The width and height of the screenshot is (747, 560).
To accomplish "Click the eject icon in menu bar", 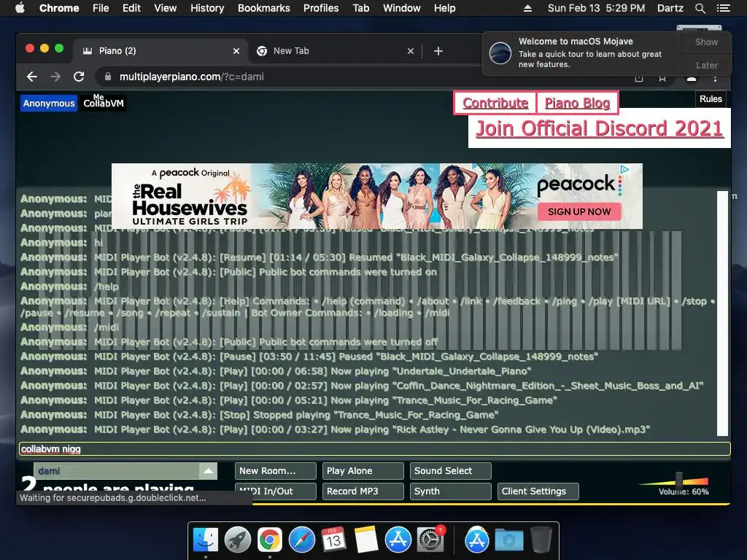I will click(528, 8).
